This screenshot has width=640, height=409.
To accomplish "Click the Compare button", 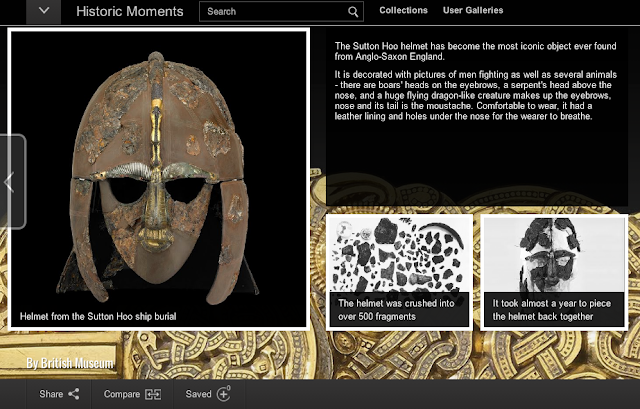I will 132,394.
